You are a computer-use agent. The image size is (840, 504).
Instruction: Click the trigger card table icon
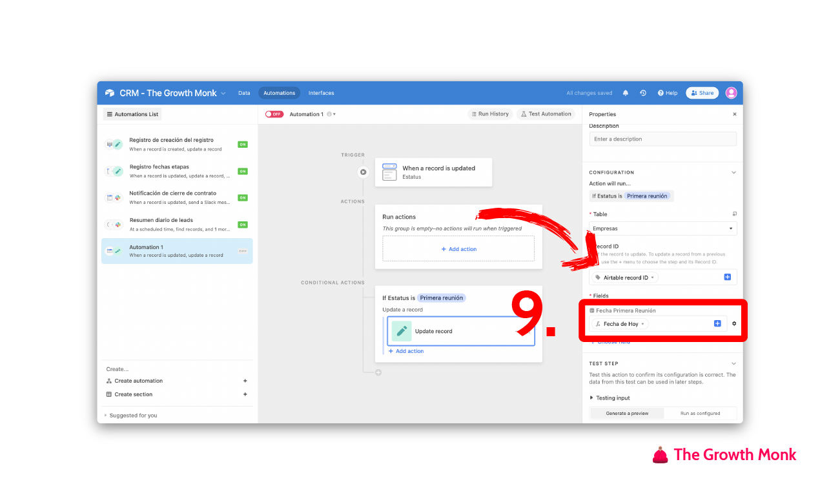point(389,172)
